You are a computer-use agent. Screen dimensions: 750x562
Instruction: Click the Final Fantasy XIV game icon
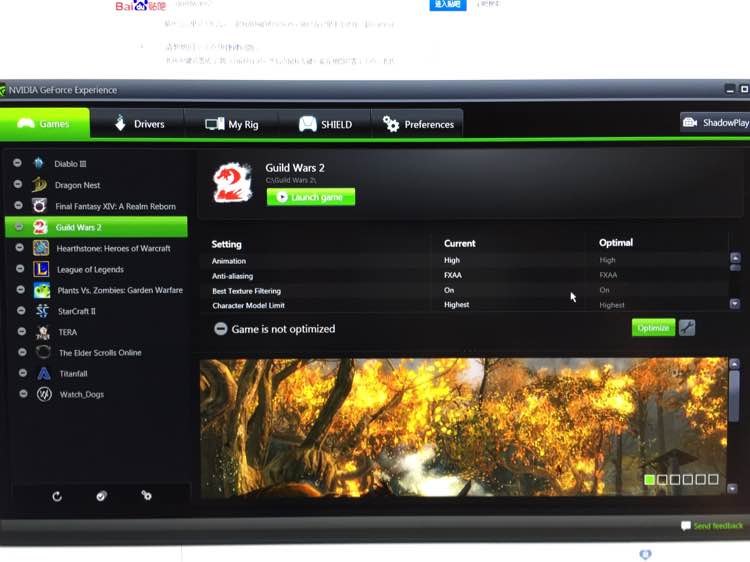click(x=40, y=206)
